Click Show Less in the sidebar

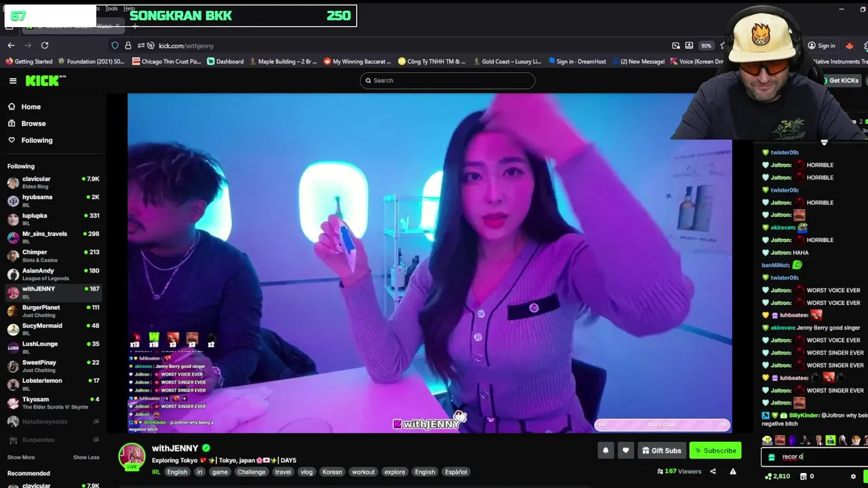click(x=86, y=457)
